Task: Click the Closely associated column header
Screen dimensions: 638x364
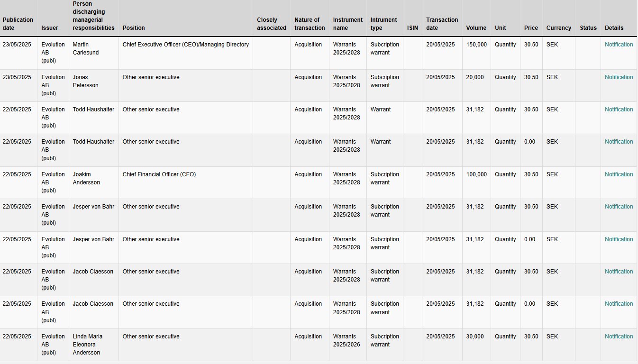Action: [272, 24]
